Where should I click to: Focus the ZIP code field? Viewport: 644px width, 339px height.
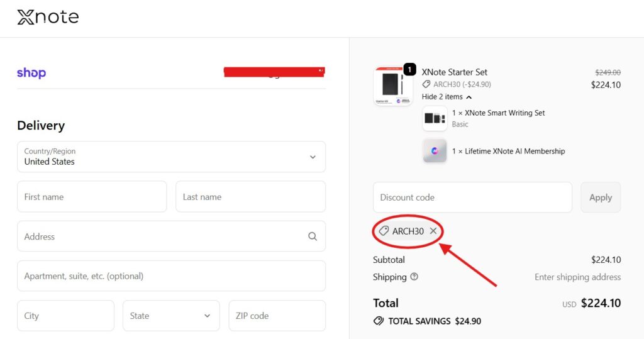[277, 316]
